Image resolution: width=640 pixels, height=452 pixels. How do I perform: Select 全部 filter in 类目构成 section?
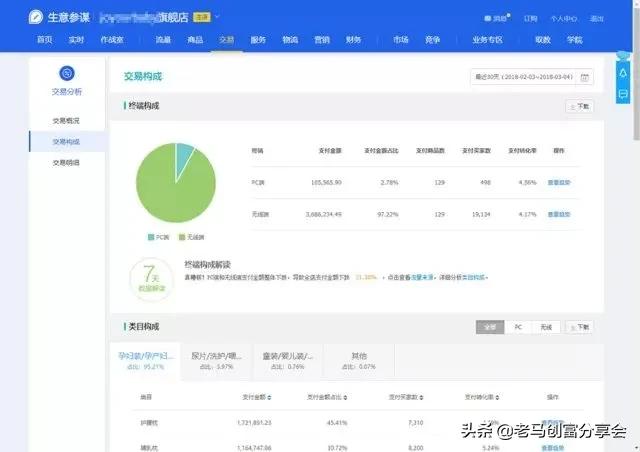490,327
